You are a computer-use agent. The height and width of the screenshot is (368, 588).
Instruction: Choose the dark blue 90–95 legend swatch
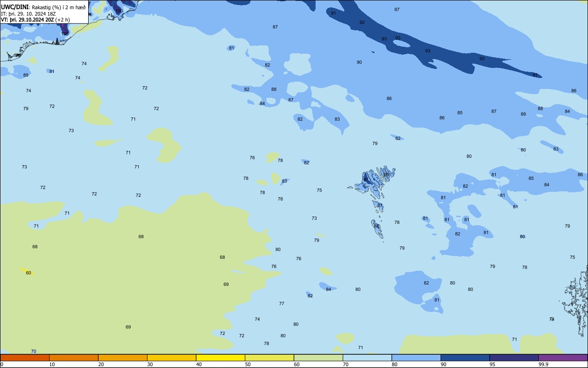click(465, 357)
